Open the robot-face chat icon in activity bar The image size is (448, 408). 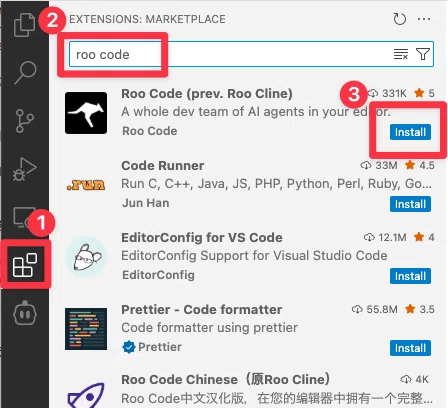[25, 313]
